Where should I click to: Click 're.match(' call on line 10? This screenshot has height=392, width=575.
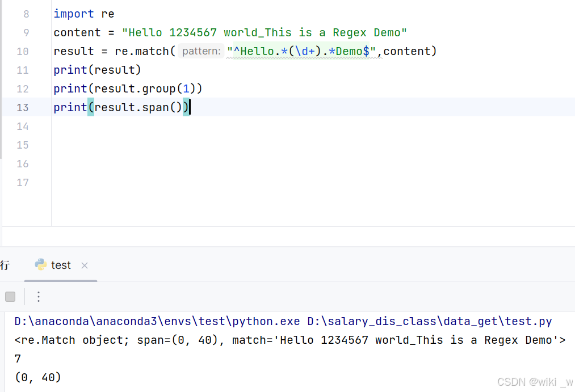click(x=145, y=51)
